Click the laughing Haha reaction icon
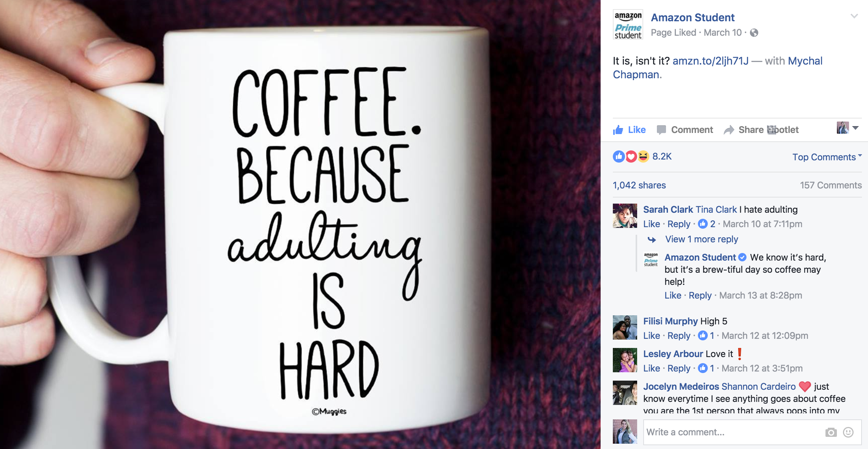The height and width of the screenshot is (449, 868). click(x=643, y=157)
